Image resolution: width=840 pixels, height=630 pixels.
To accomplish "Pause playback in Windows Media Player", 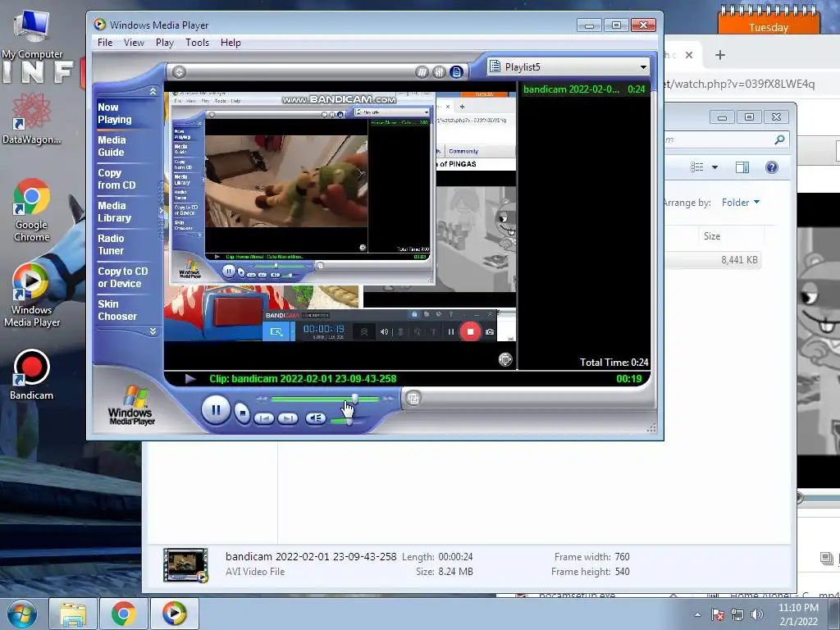I will 216,410.
